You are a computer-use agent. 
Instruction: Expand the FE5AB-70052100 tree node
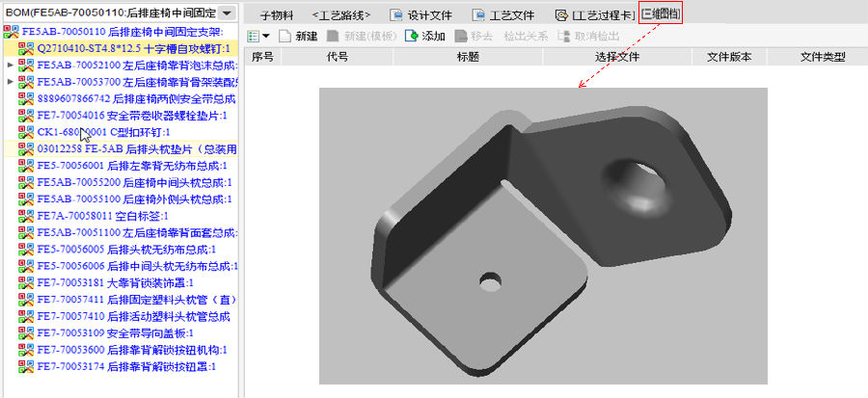(10, 66)
